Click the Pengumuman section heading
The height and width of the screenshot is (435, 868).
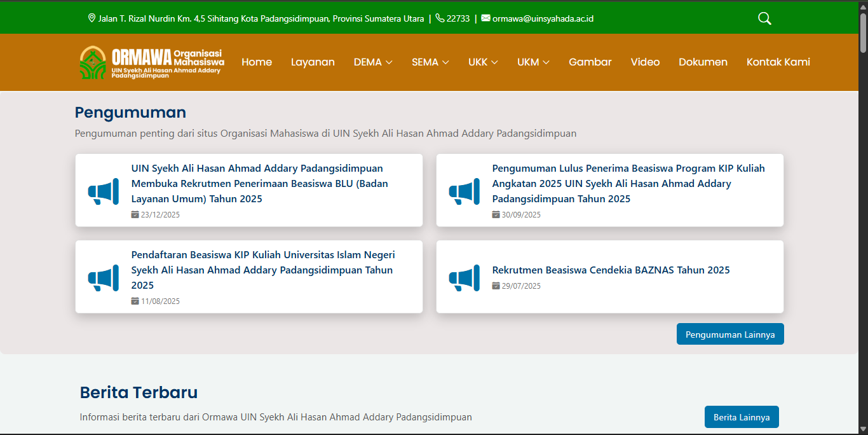(x=130, y=113)
